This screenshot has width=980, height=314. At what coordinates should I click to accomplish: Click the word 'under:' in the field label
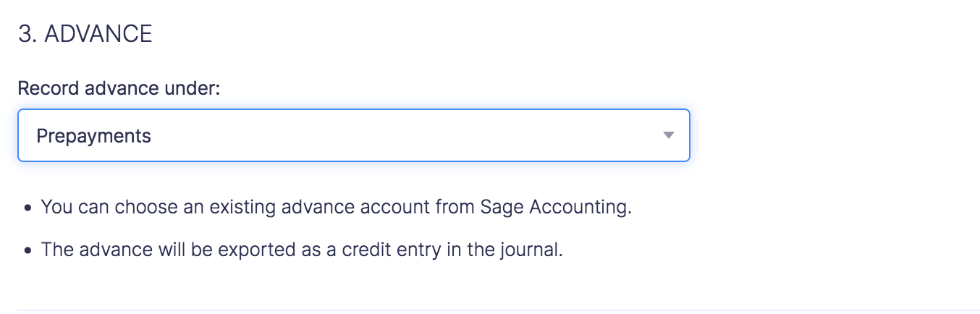pos(195,88)
